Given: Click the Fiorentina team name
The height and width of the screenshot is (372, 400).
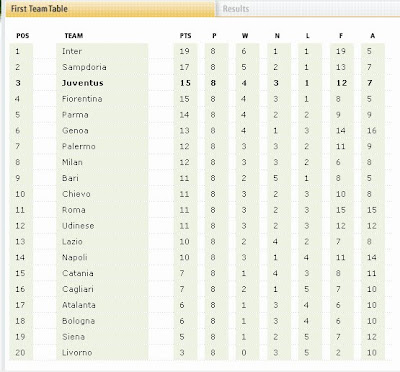Looking at the screenshot, I should pyautogui.click(x=82, y=99).
